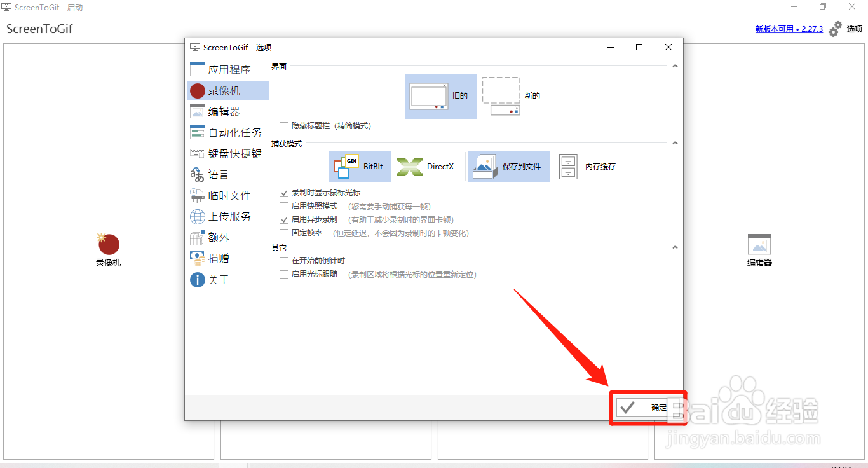
Task: Enable 启用光标跟随 checkbox
Action: pos(284,275)
